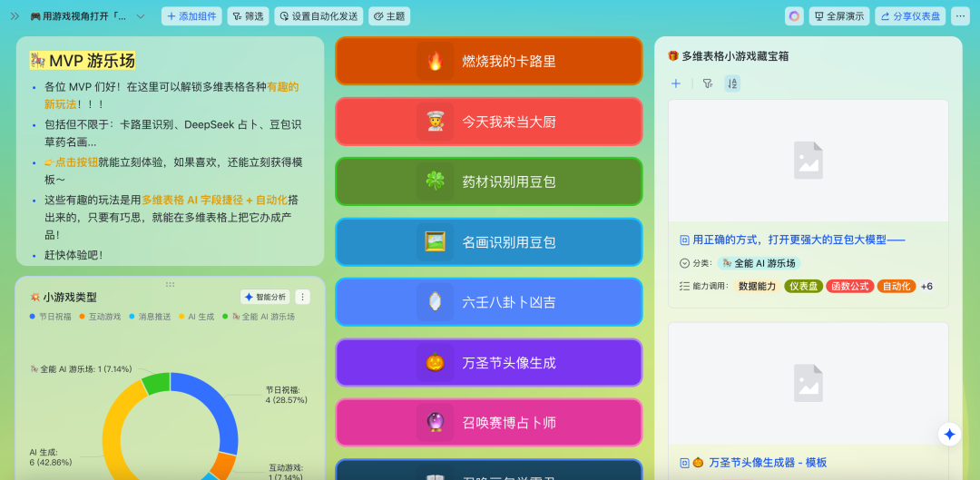Click the 六壬八卦卜凶吉 button
This screenshot has height=480, width=980.
(x=489, y=302)
